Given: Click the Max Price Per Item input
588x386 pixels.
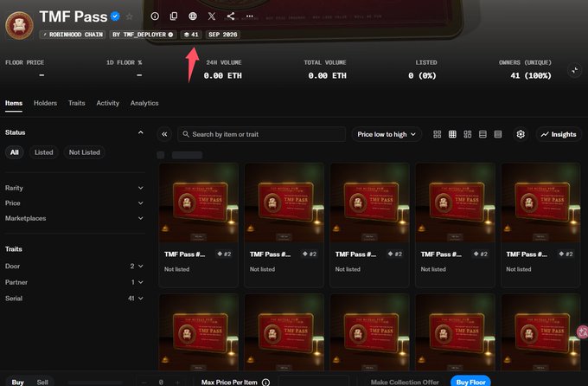Looking at the screenshot, I should coord(314,382).
